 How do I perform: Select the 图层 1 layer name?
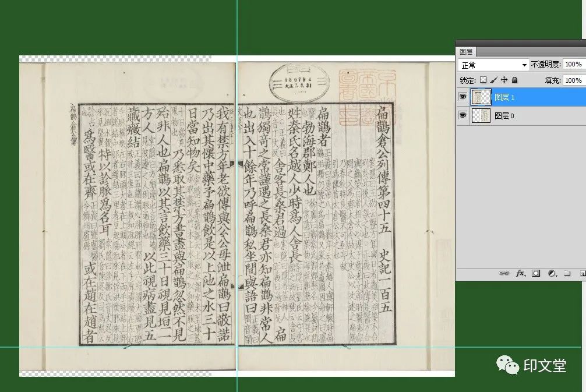coord(504,97)
